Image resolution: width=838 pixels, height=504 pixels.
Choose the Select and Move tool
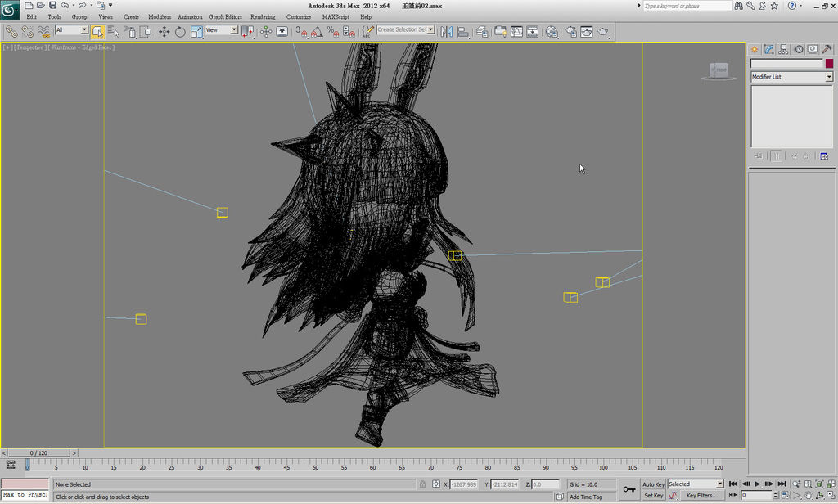click(164, 32)
